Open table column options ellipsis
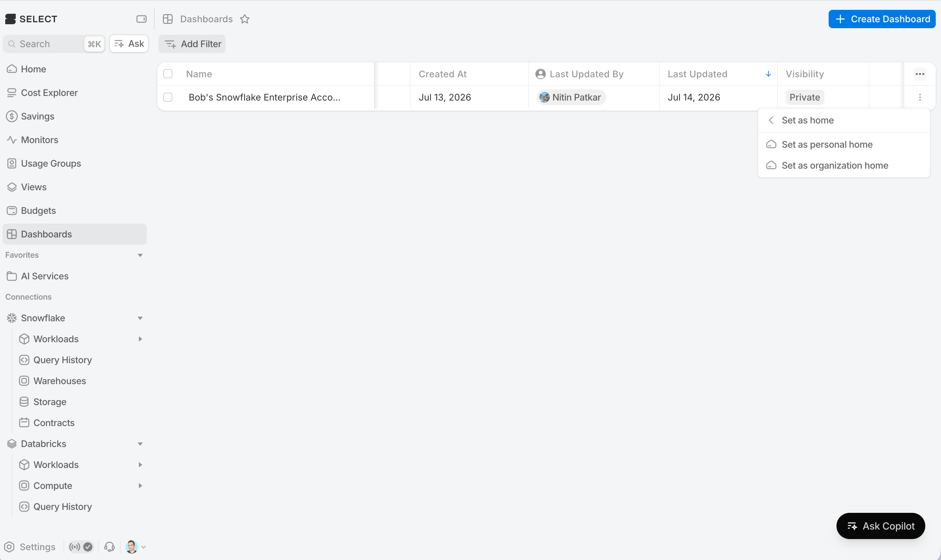The width and height of the screenshot is (941, 560). (x=920, y=74)
